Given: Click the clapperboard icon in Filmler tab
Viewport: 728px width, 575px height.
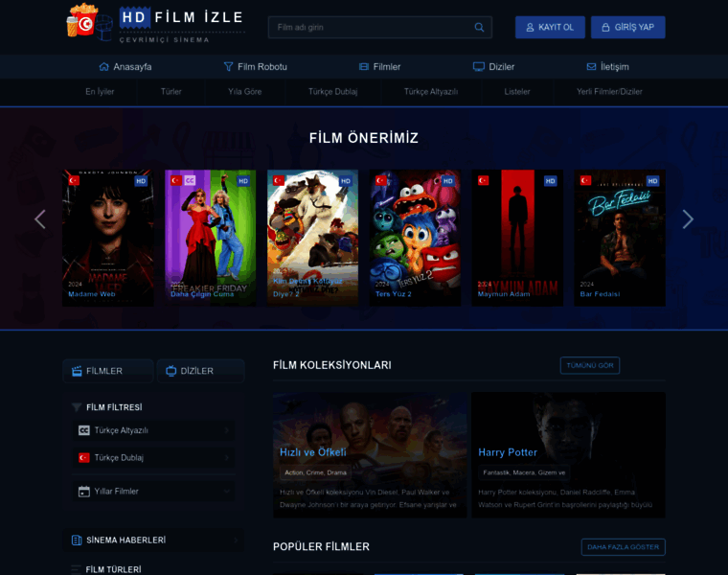Looking at the screenshot, I should coord(77,371).
